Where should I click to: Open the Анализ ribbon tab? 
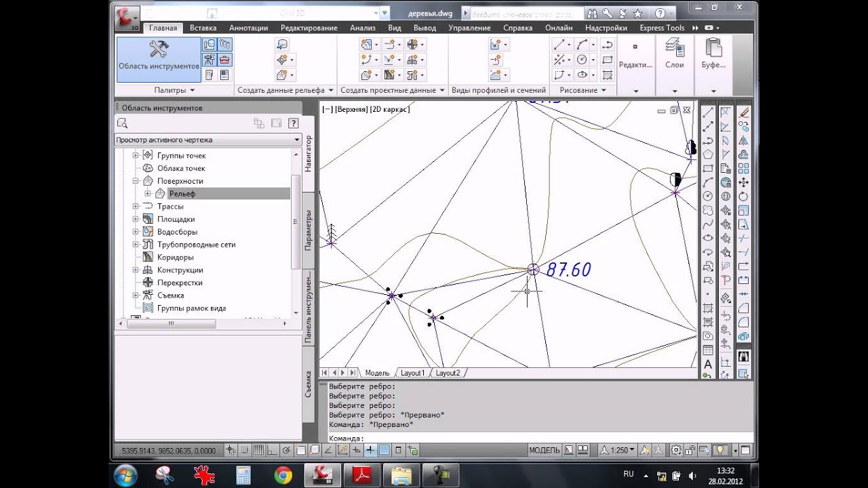363,28
